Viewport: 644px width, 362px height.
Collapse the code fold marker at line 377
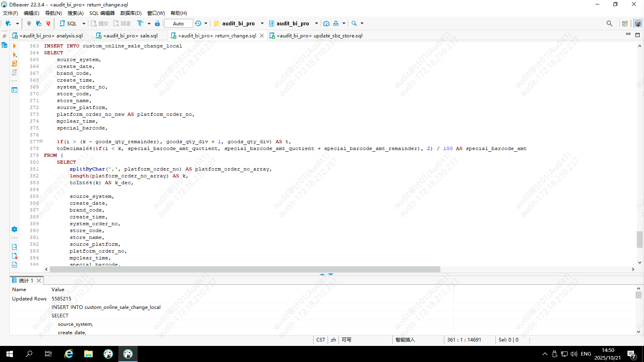point(41,141)
